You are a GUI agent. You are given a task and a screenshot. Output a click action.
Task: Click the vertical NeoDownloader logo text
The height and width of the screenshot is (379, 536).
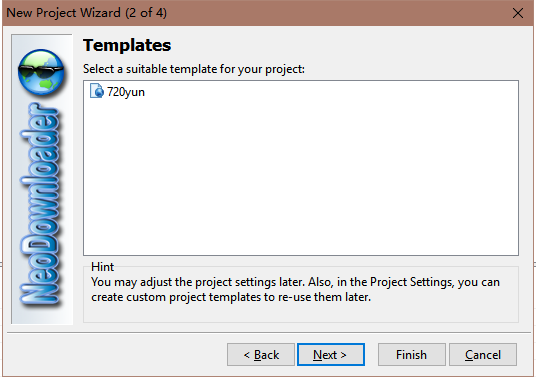point(40,204)
